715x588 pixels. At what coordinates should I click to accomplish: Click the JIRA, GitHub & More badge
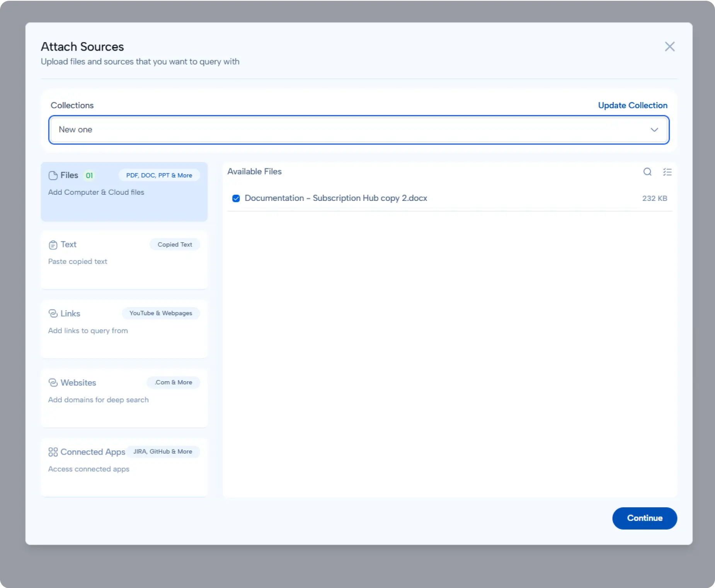coord(163,452)
